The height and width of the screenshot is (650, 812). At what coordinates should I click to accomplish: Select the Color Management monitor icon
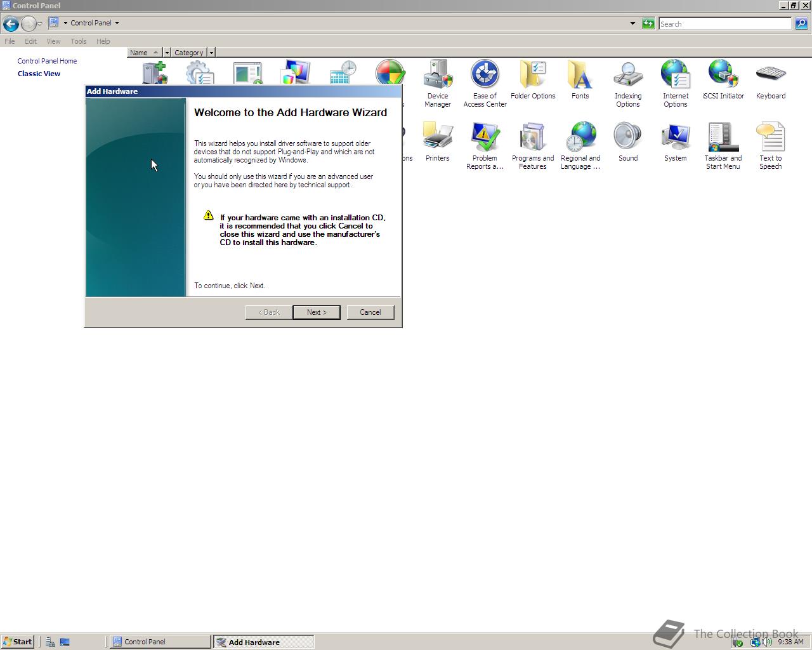pyautogui.click(x=296, y=72)
